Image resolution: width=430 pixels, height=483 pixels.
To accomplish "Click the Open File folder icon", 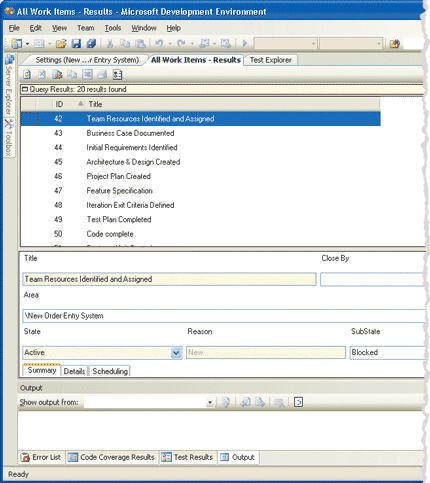I will pyautogui.click(x=61, y=43).
